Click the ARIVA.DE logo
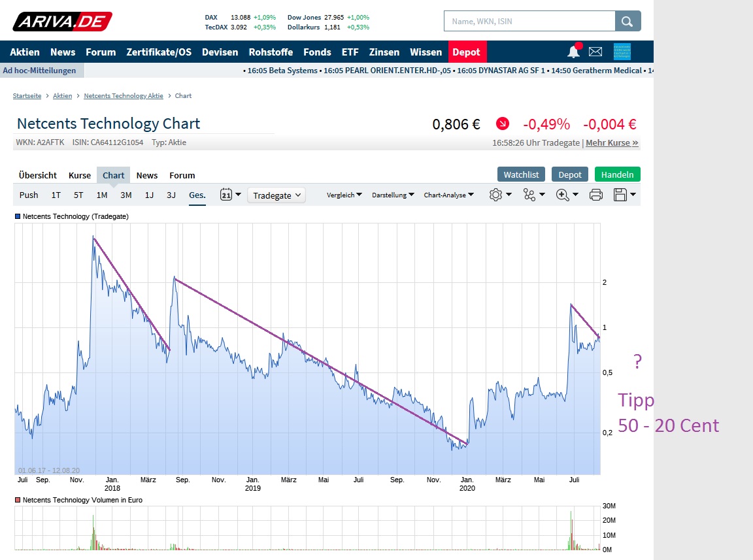Screen dimensions: 753x560 tap(63, 22)
